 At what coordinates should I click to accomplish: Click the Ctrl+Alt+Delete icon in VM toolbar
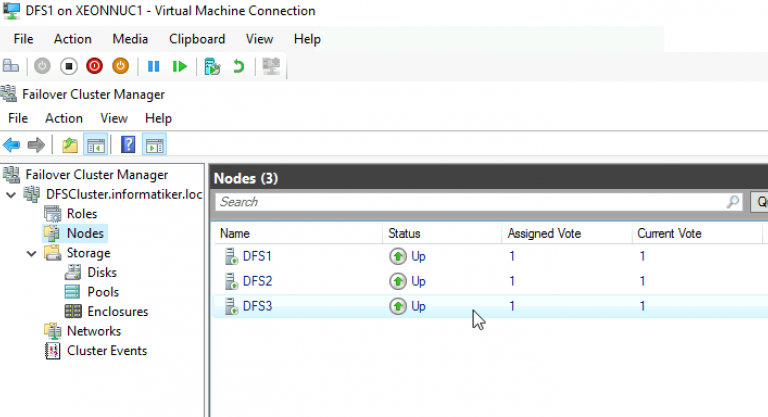pyautogui.click(x=11, y=66)
